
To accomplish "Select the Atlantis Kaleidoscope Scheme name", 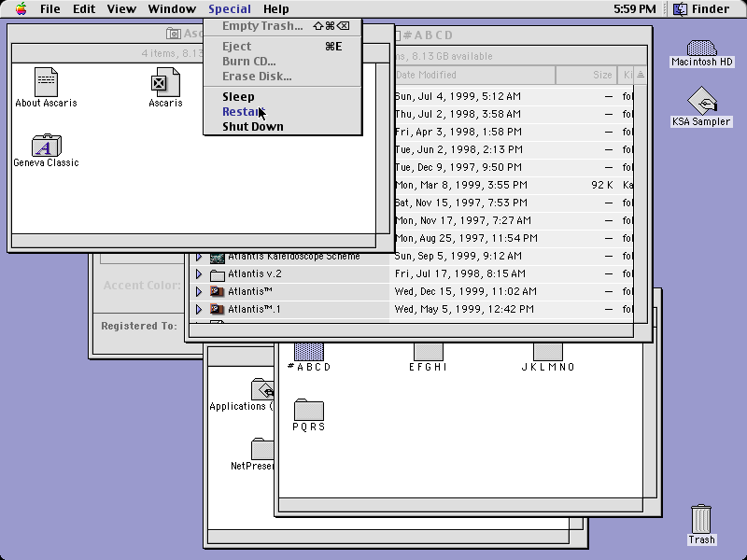I will pos(294,257).
